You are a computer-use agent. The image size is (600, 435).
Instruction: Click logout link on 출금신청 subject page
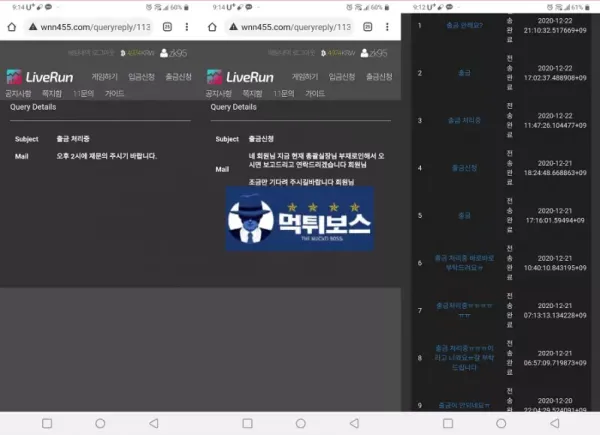tap(305, 53)
